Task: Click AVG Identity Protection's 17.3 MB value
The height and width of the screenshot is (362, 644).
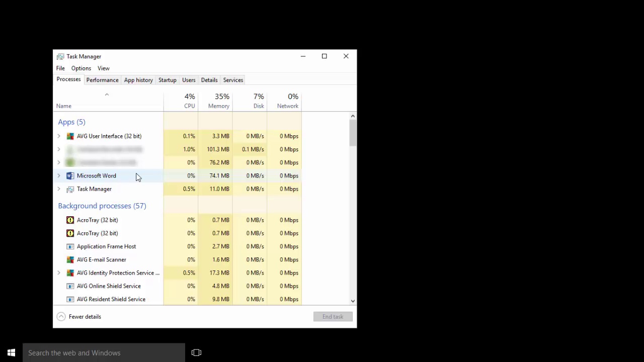Action: pos(219,273)
